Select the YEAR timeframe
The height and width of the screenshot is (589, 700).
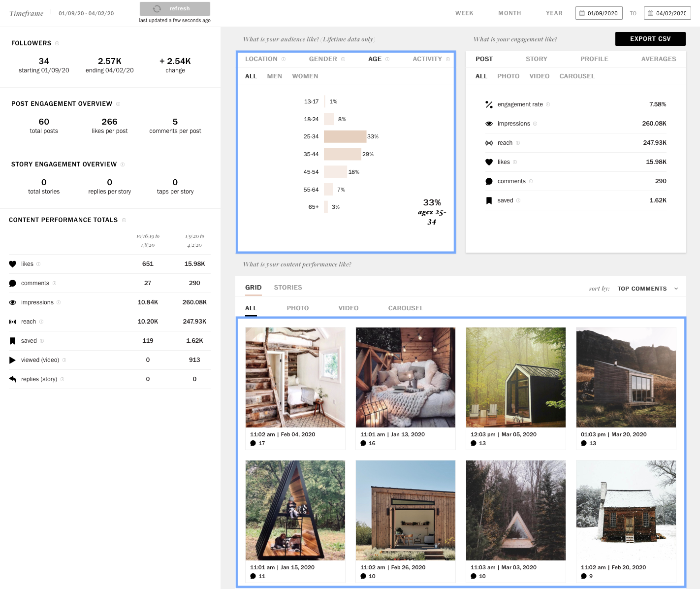[x=554, y=13]
